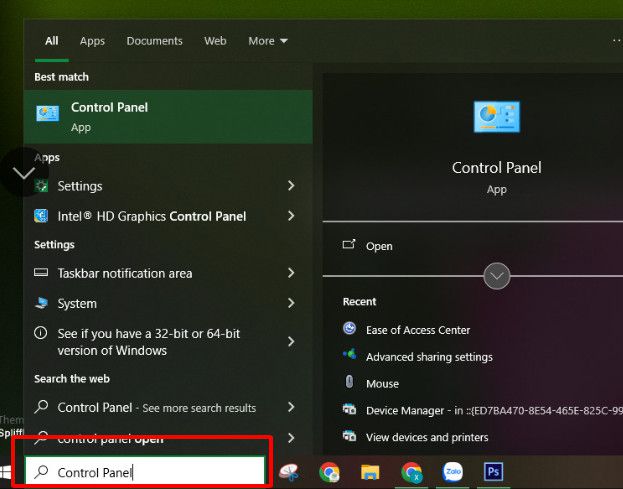Screen dimensions: 623x489
Task: Expand more actions with circular chevron button
Action: (x=497, y=276)
